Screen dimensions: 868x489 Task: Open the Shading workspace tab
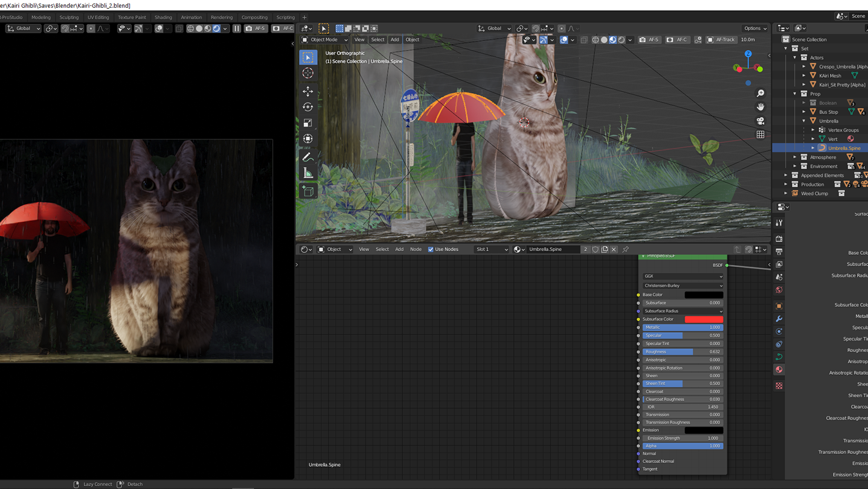click(x=163, y=18)
